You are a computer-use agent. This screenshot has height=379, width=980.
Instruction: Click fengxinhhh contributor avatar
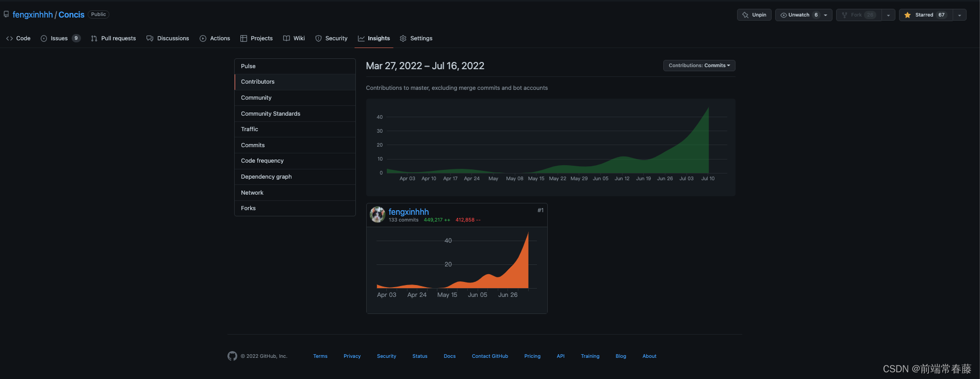378,214
